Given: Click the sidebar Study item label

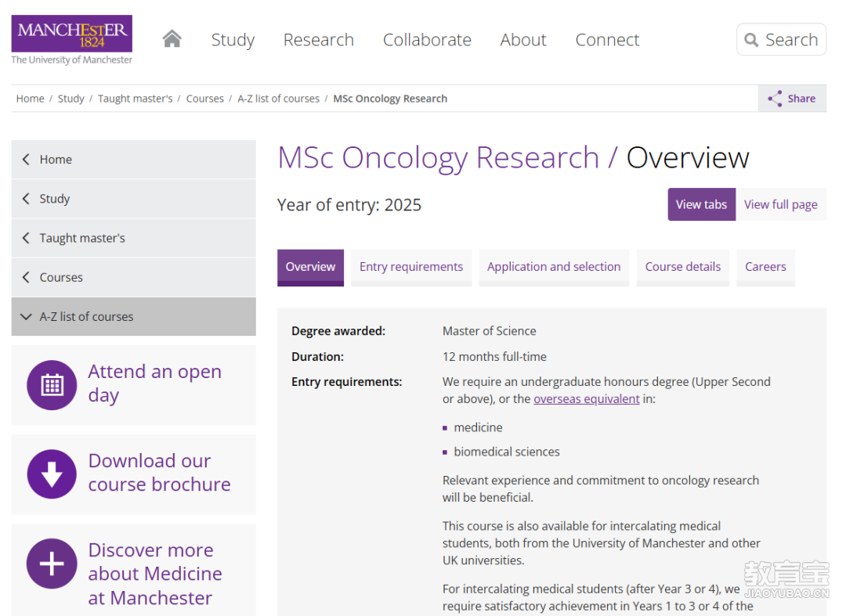Looking at the screenshot, I should point(55,199).
